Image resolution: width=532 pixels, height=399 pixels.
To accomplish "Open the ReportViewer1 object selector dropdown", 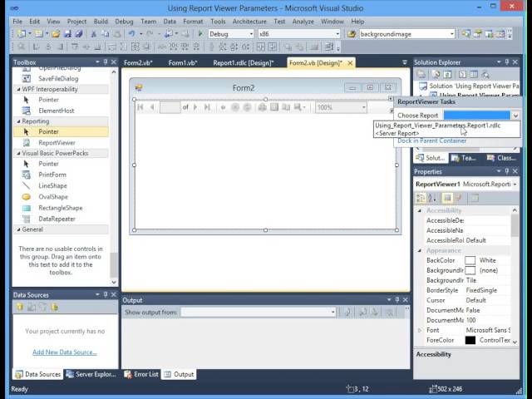I will (x=515, y=185).
